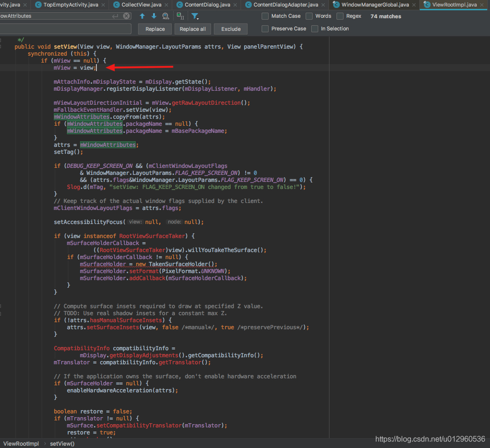Image resolution: width=490 pixels, height=448 pixels.
Task: Click mClientWindowLayoutFlags assignment line
Action: [117, 208]
